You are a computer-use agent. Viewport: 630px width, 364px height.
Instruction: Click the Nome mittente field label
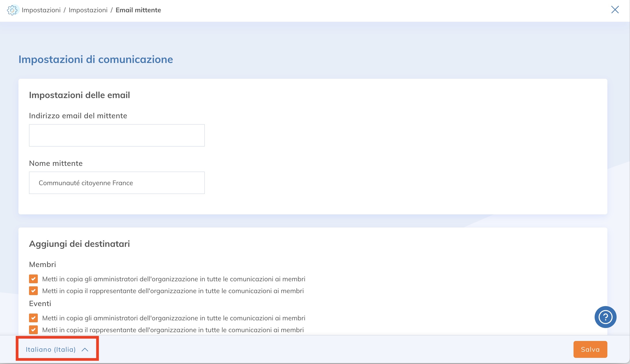[x=56, y=163]
